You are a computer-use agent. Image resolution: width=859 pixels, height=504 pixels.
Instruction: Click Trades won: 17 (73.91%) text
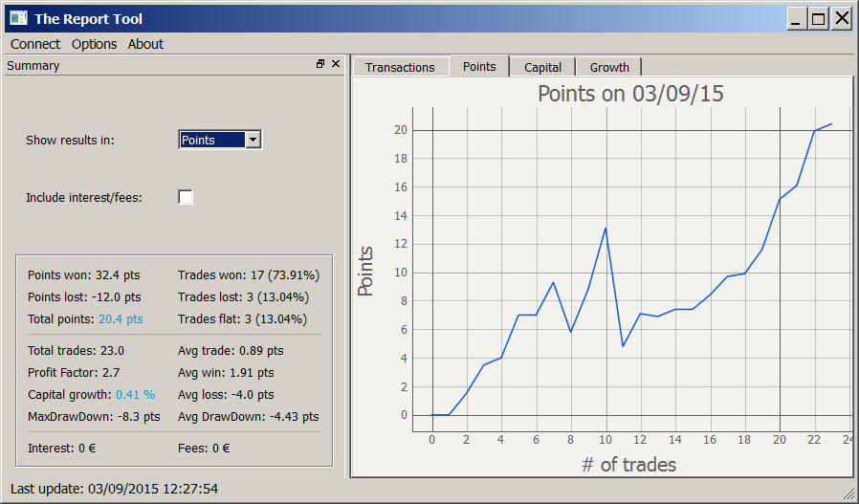(249, 275)
